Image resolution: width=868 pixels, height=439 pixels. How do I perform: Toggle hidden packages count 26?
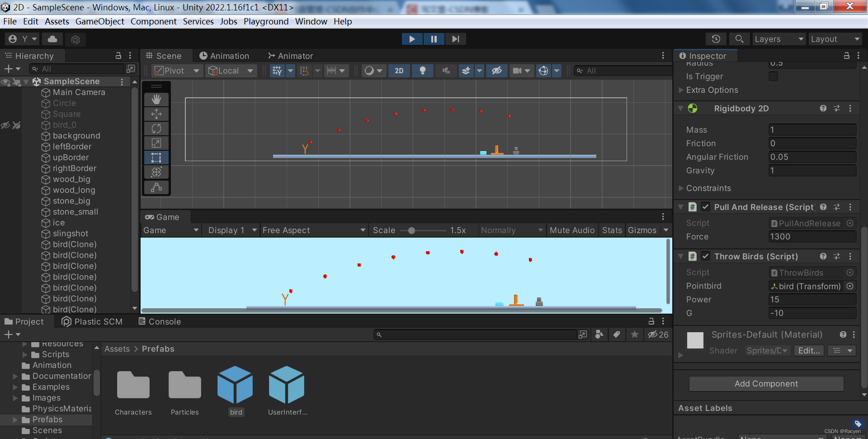click(x=658, y=334)
